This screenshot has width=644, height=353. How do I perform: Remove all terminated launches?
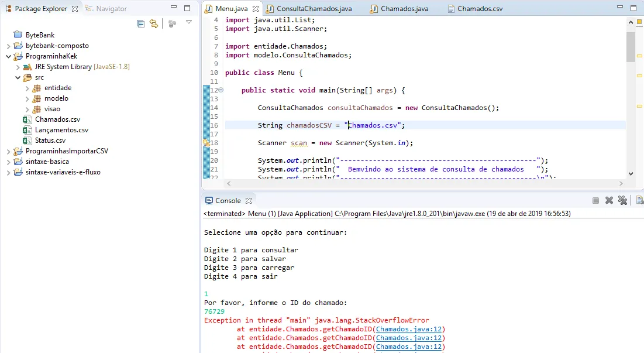pyautogui.click(x=622, y=201)
